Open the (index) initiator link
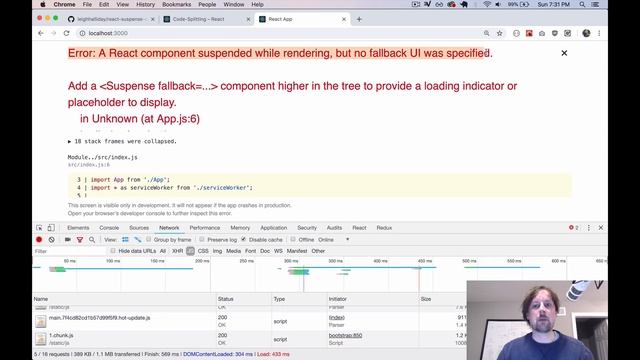The height and width of the screenshot is (360, 640). point(337,318)
